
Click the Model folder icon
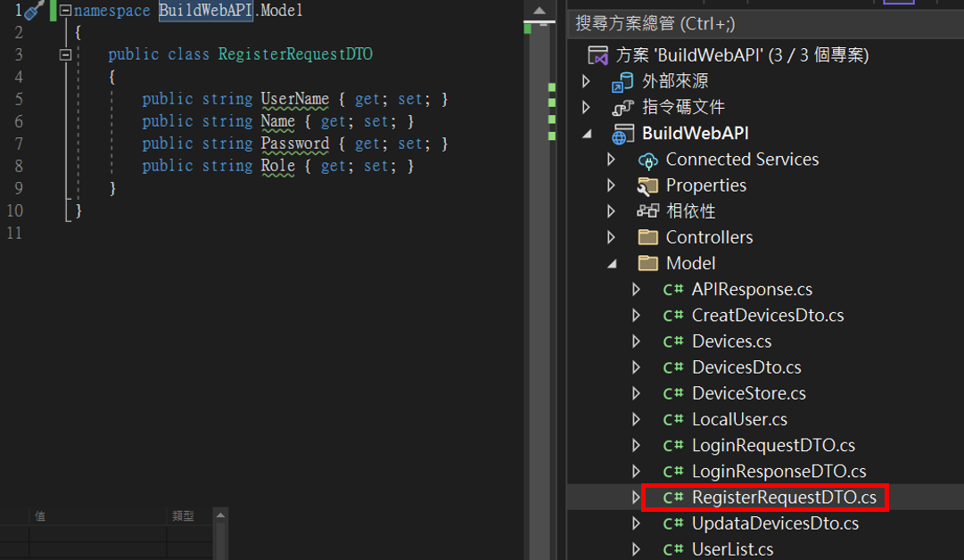coord(648,263)
